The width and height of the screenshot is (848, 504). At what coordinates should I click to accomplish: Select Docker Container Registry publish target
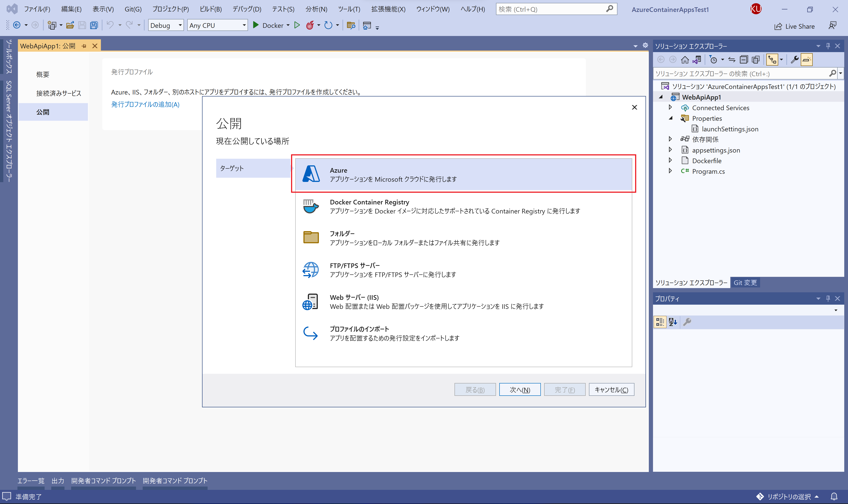point(463,206)
